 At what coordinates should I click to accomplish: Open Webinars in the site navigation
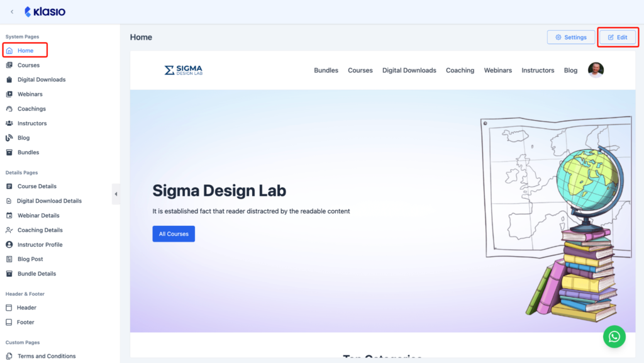[498, 70]
